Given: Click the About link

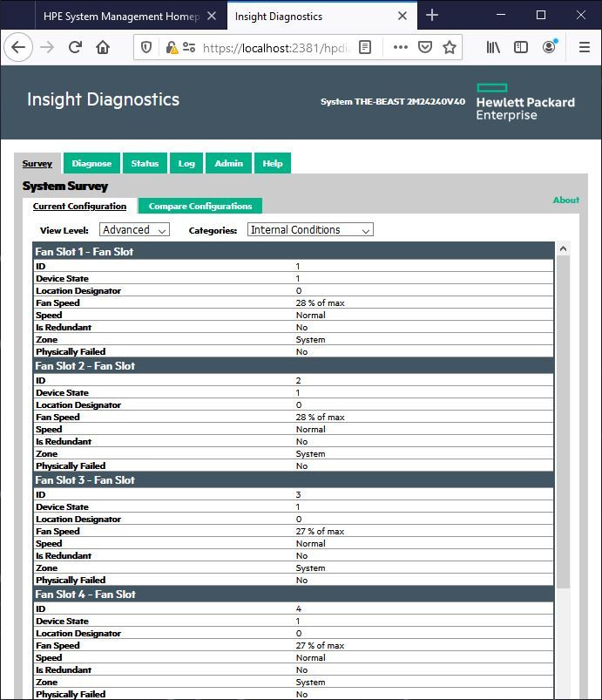Looking at the screenshot, I should [x=566, y=200].
